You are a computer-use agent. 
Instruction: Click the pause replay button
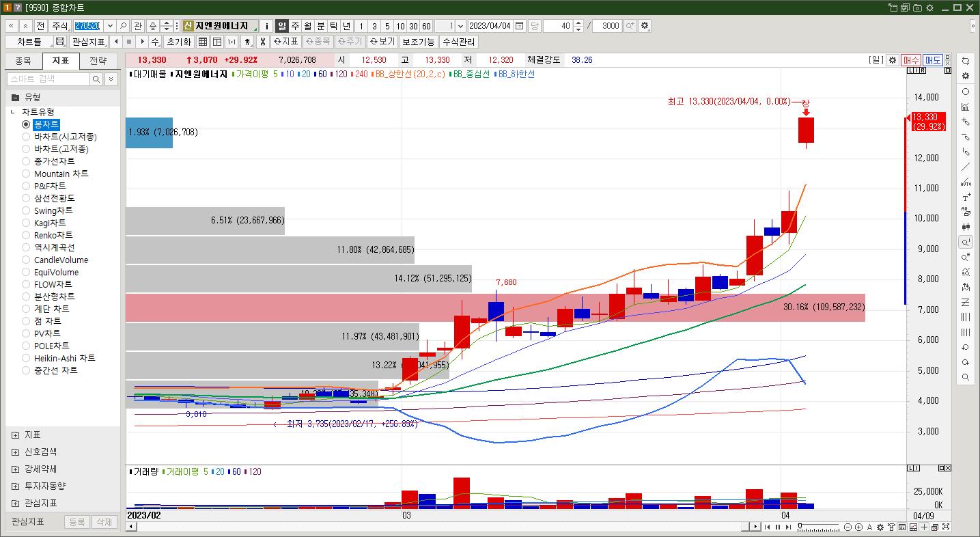(x=778, y=527)
